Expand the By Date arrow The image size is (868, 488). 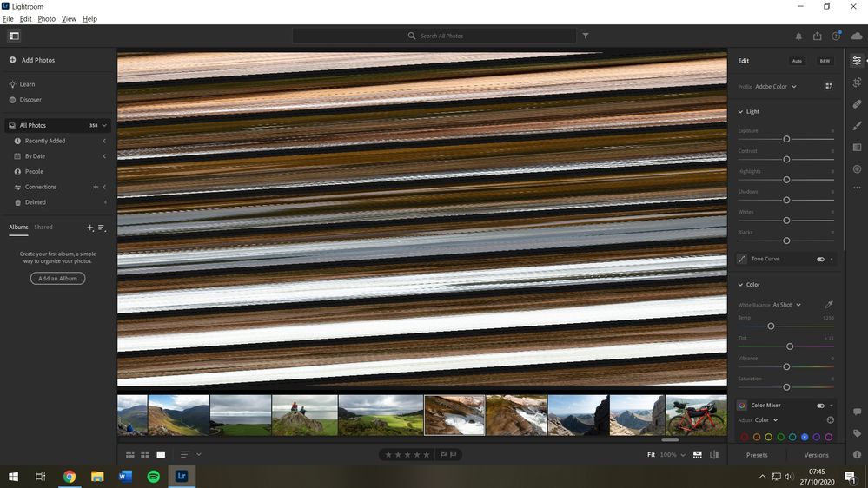pos(104,156)
